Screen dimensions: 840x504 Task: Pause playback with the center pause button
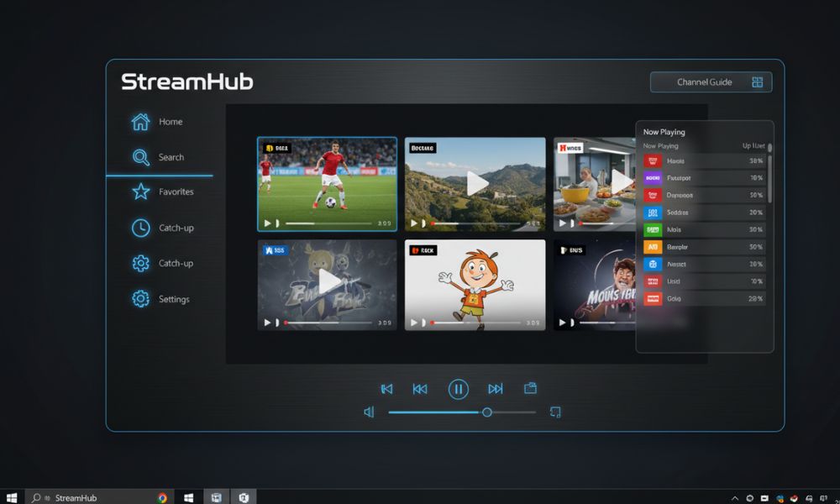point(458,388)
